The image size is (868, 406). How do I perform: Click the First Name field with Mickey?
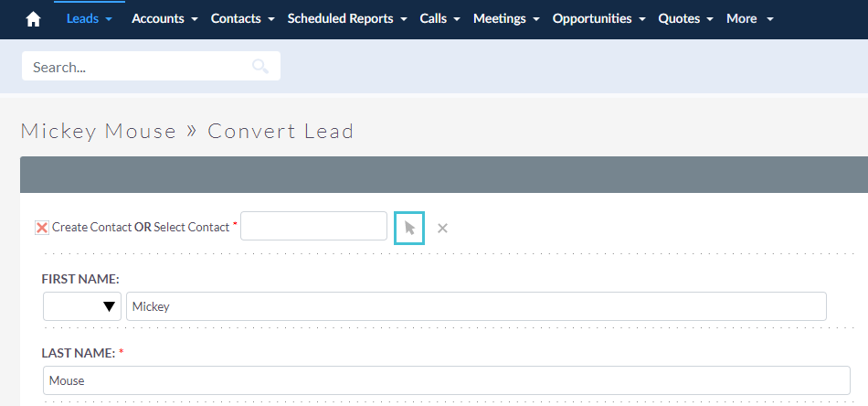tap(476, 306)
